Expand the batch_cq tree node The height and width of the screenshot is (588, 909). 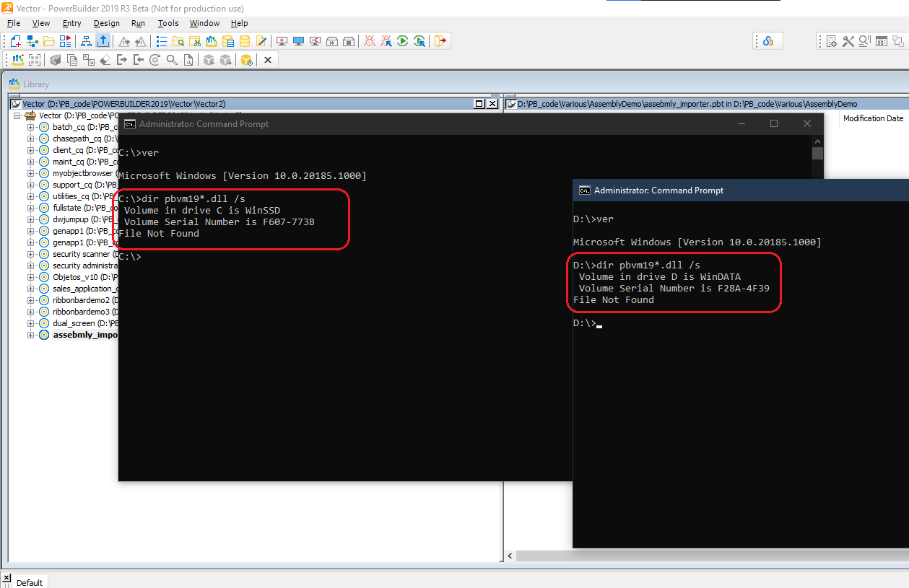pyautogui.click(x=31, y=127)
